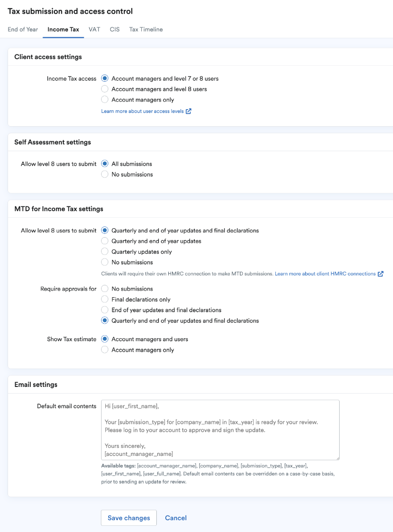The height and width of the screenshot is (532, 393).
Task: Choose Quarterly updates only option
Action: click(105, 251)
